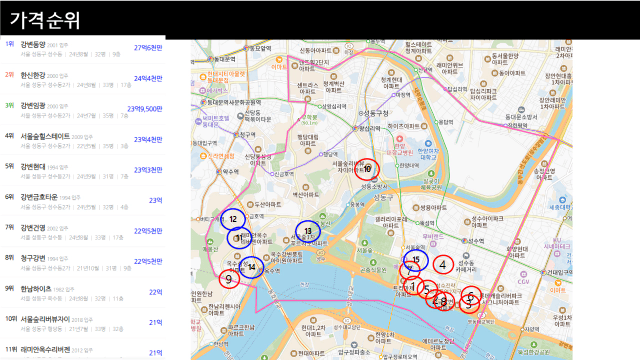Click the 성동구청 label on map

[x=376, y=113]
